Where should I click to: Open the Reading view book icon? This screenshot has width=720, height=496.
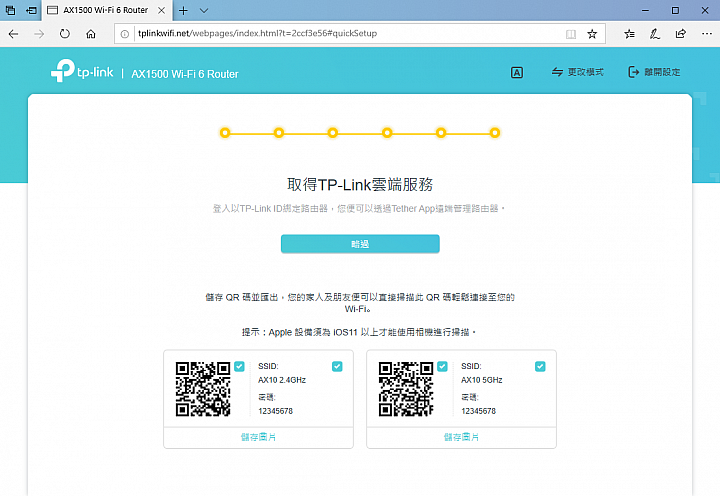click(571, 34)
